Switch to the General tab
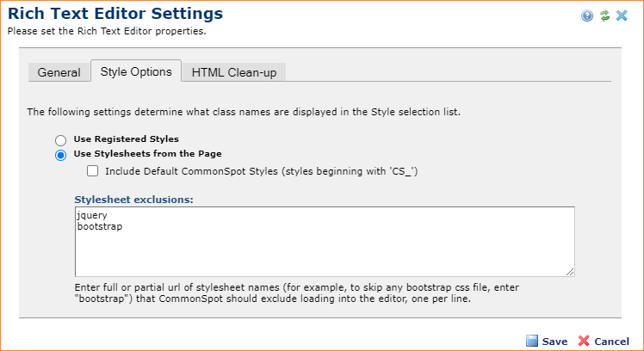Viewport: 644px width, 351px height. coord(59,72)
